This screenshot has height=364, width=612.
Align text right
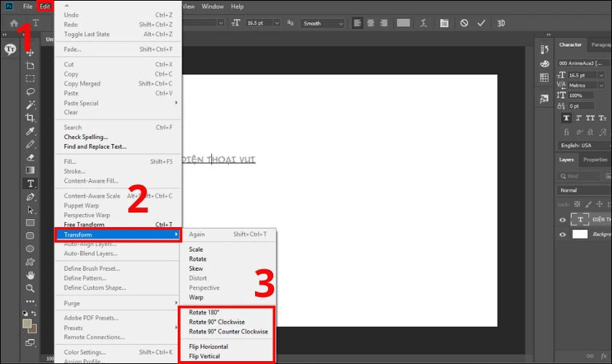point(384,23)
